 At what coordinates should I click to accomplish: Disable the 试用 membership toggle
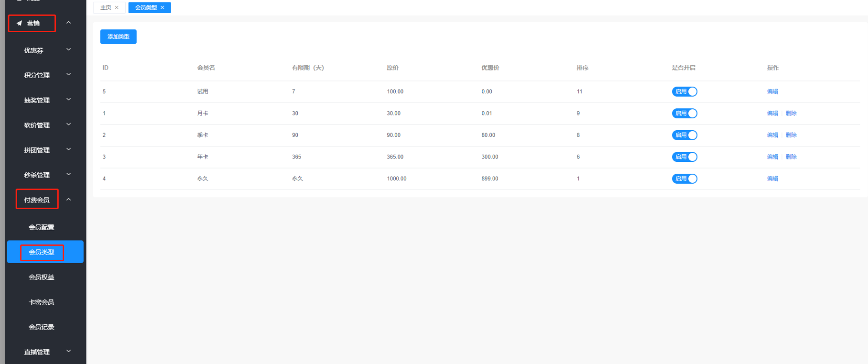684,92
